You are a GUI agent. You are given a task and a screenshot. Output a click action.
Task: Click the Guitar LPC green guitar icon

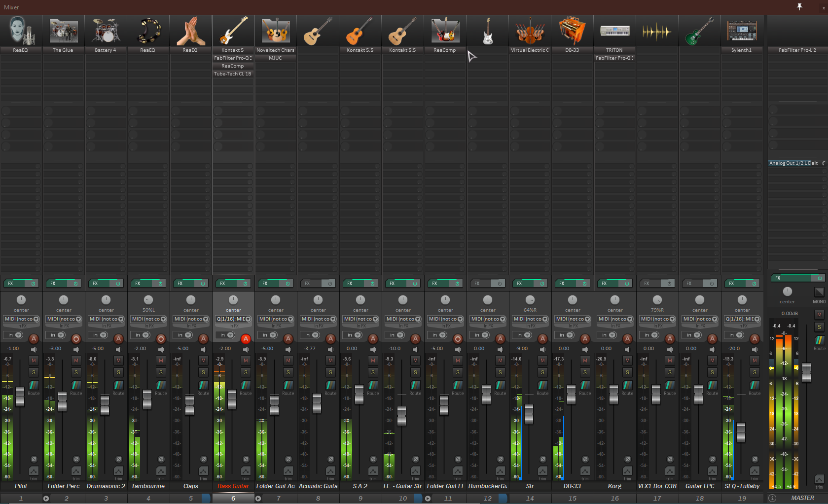pyautogui.click(x=700, y=31)
